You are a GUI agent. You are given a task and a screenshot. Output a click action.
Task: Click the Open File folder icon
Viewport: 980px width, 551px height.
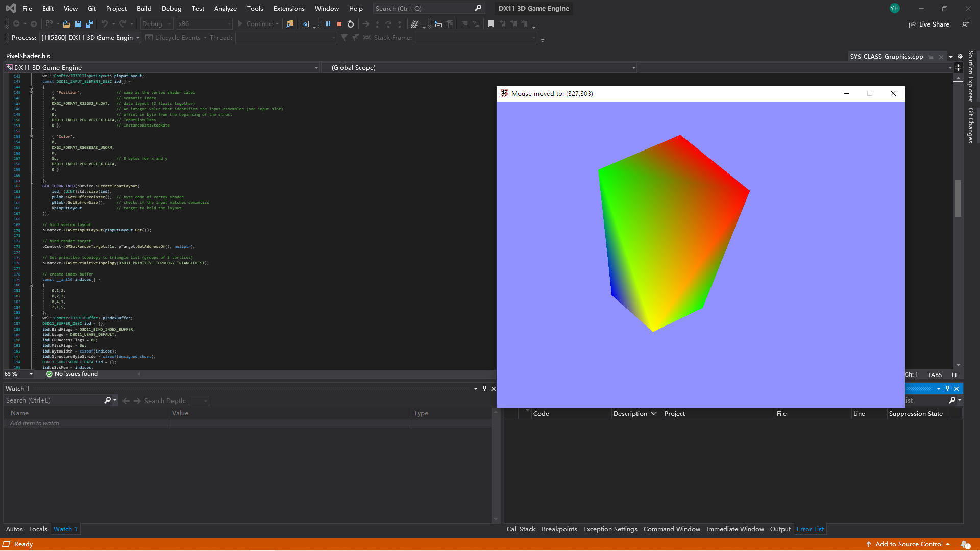click(x=66, y=24)
